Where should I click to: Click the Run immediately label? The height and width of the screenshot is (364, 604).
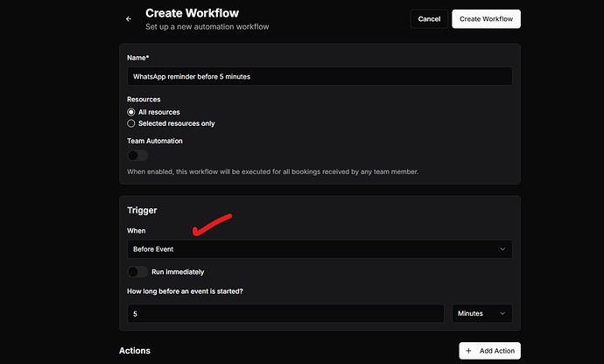[x=178, y=272]
